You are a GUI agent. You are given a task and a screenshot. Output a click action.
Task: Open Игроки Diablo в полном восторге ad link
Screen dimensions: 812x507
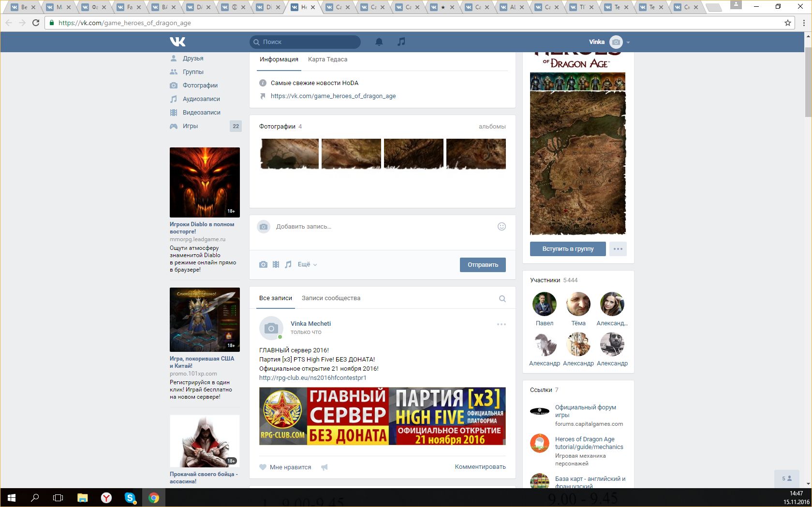click(202, 228)
